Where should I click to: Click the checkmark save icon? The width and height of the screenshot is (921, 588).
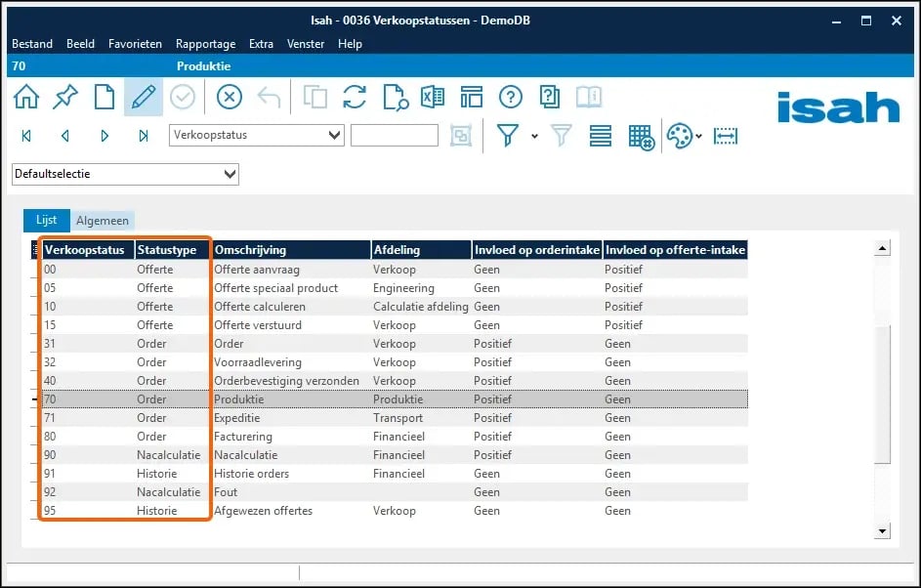(183, 97)
